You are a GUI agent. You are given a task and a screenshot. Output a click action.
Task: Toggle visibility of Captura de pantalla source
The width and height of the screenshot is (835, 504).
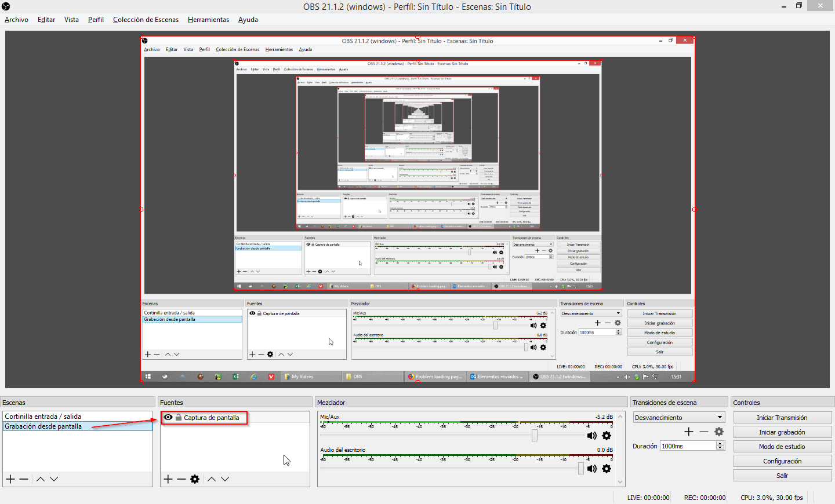click(x=168, y=417)
